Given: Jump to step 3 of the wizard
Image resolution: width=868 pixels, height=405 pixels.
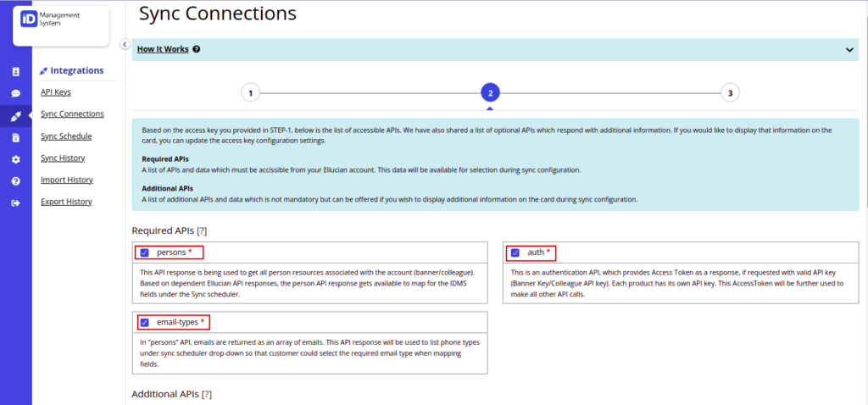Looking at the screenshot, I should click(x=730, y=93).
